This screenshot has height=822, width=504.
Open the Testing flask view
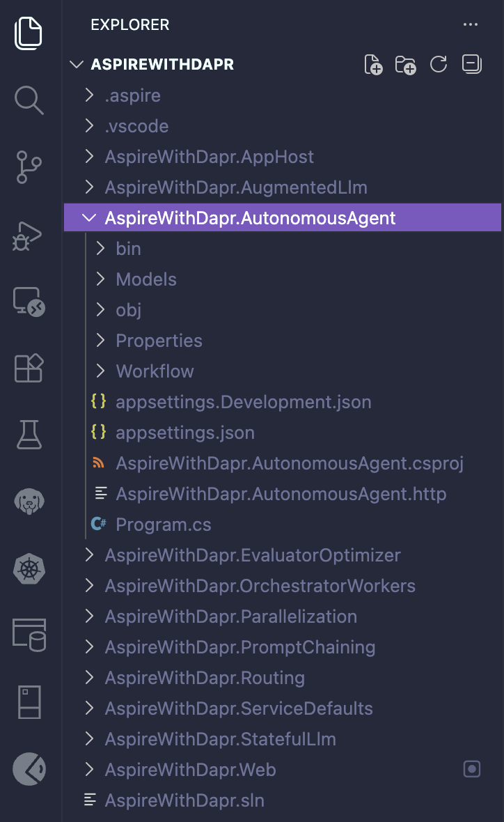click(x=29, y=435)
